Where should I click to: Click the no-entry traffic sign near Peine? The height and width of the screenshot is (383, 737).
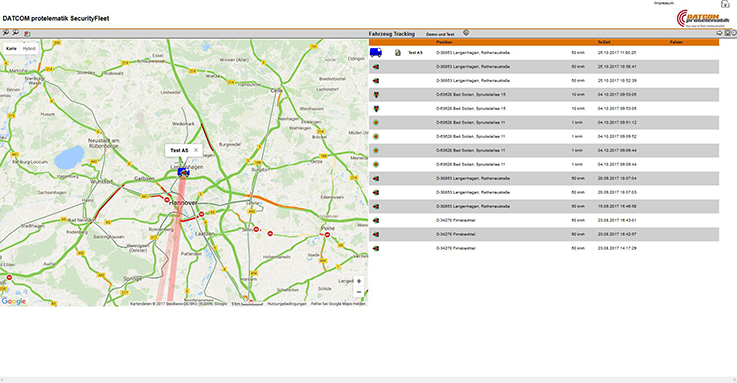click(x=327, y=234)
